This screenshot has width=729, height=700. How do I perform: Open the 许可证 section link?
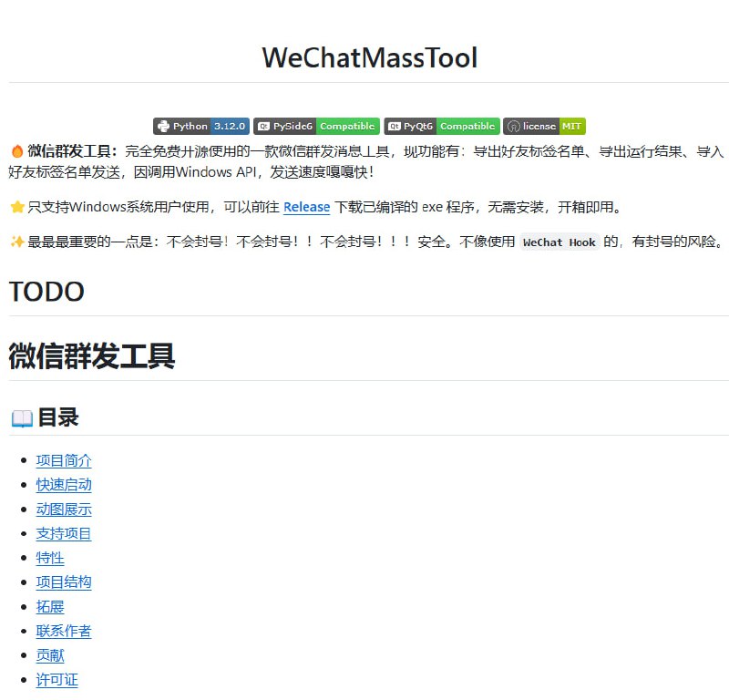coord(56,679)
